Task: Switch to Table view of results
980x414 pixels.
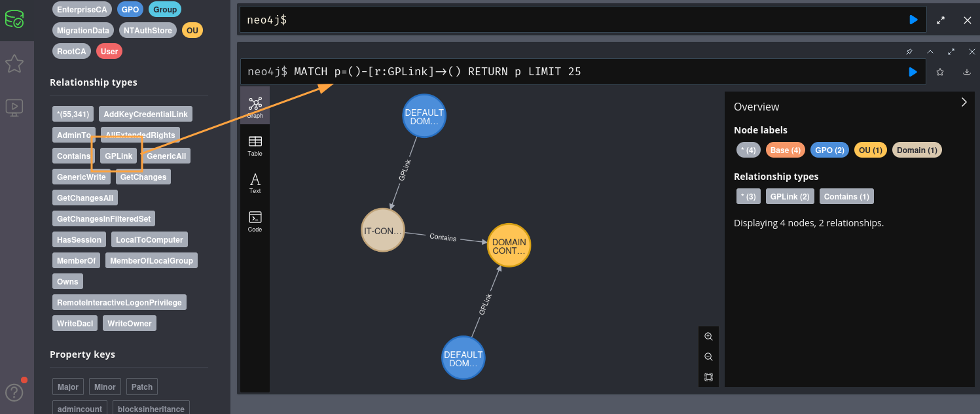Action: tap(255, 144)
